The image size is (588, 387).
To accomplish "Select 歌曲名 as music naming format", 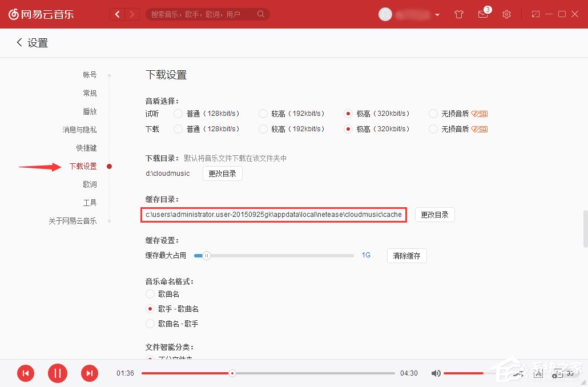I will (150, 294).
